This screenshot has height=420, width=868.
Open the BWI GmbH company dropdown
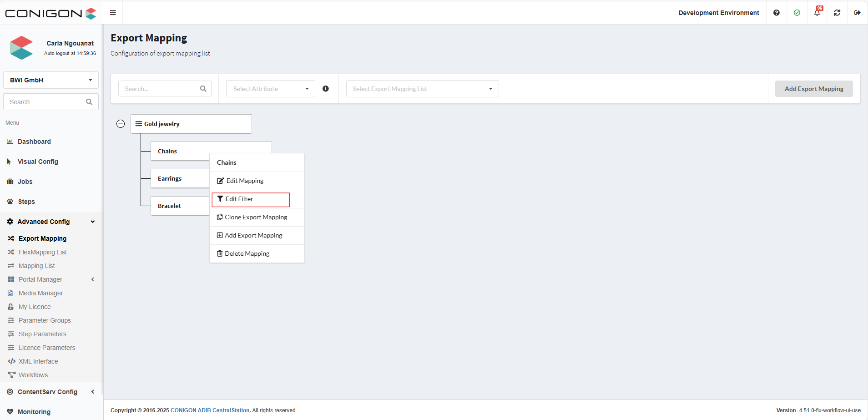pyautogui.click(x=51, y=80)
